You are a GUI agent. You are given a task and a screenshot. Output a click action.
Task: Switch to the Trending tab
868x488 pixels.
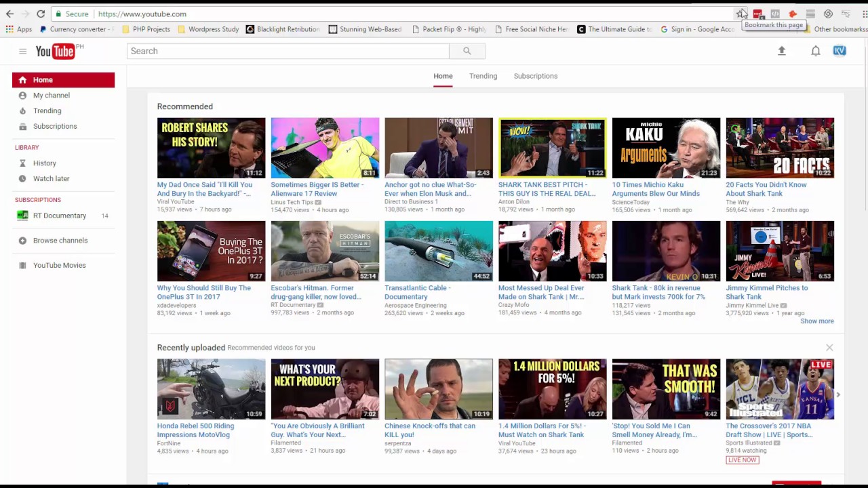pos(483,76)
